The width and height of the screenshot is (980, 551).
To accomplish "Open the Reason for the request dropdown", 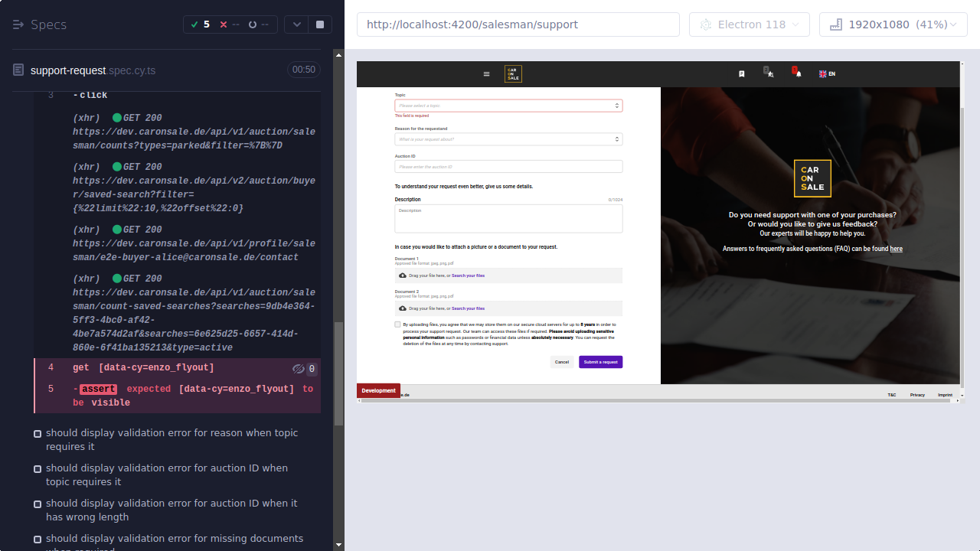I will point(508,139).
